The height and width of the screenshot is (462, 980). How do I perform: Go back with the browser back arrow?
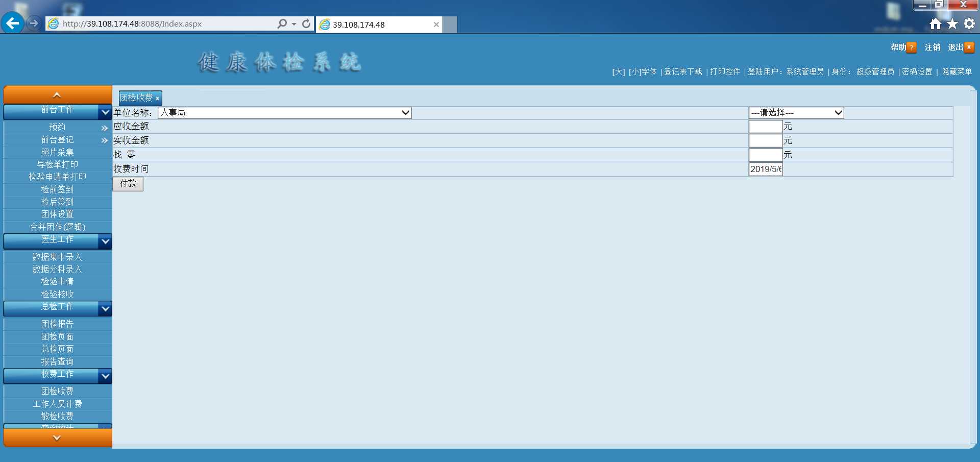point(12,23)
